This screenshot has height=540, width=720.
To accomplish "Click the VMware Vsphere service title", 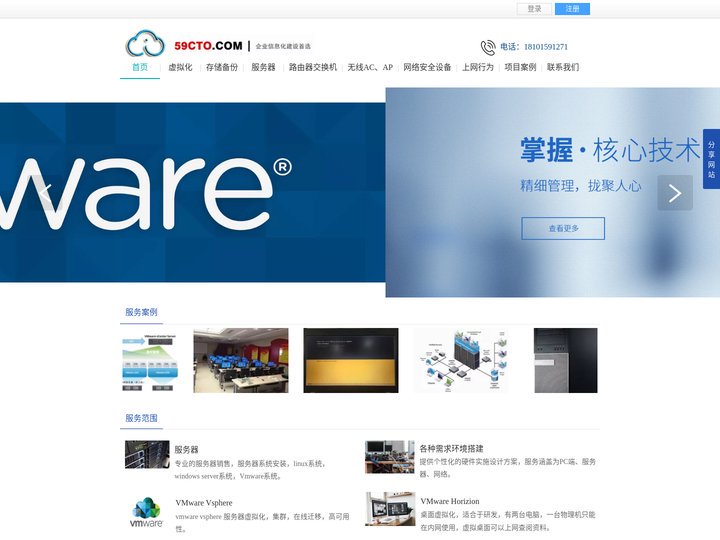I will (x=204, y=503).
